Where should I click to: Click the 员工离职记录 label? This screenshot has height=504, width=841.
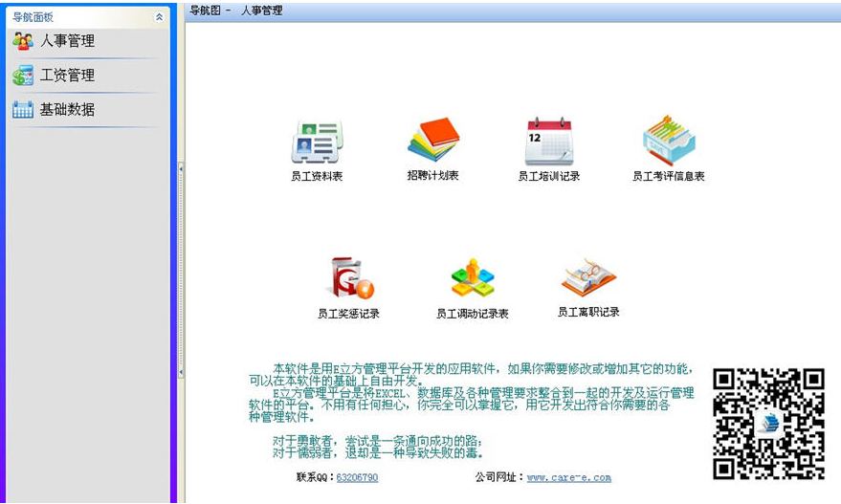tap(588, 312)
